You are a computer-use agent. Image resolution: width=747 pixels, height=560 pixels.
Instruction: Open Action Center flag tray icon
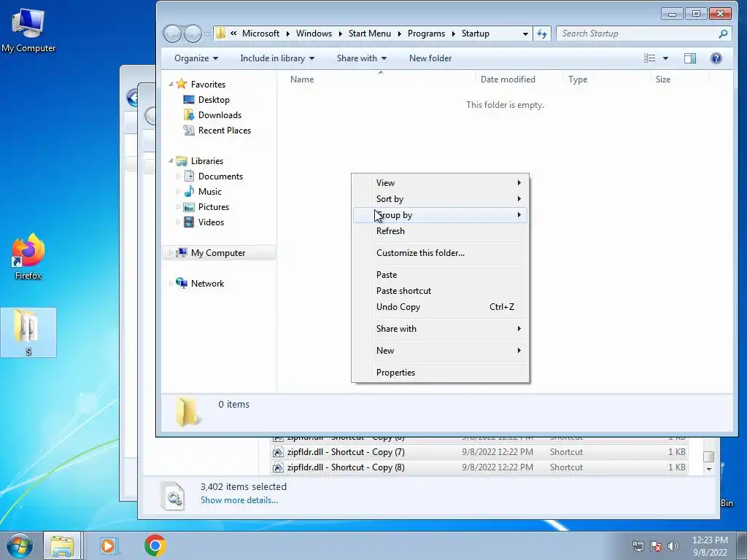coord(656,546)
